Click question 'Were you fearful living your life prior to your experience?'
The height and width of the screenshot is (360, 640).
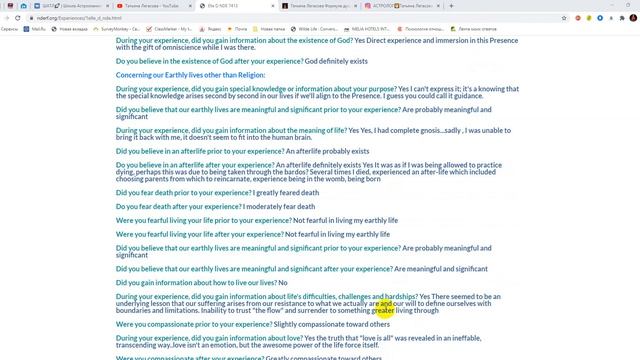(x=204, y=220)
